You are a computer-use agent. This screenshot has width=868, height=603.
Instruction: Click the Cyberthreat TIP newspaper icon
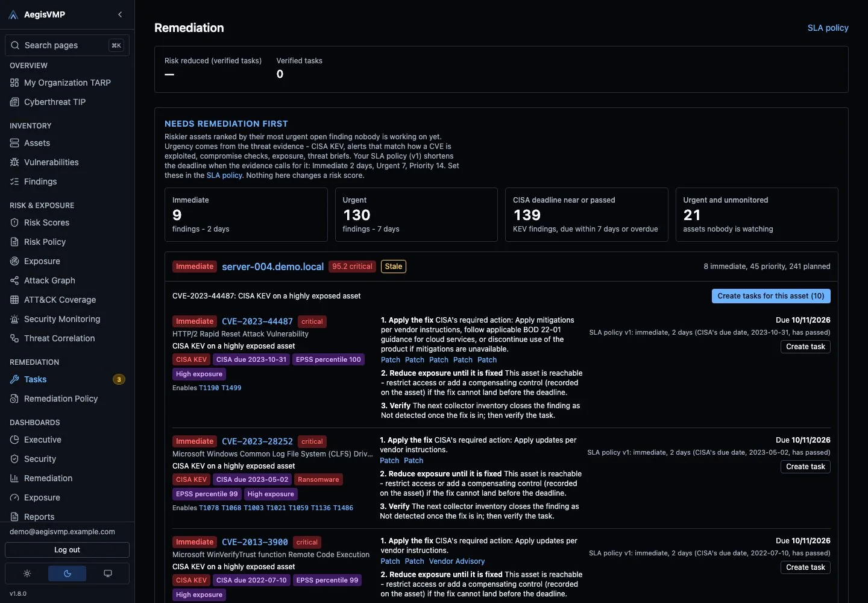(x=14, y=102)
